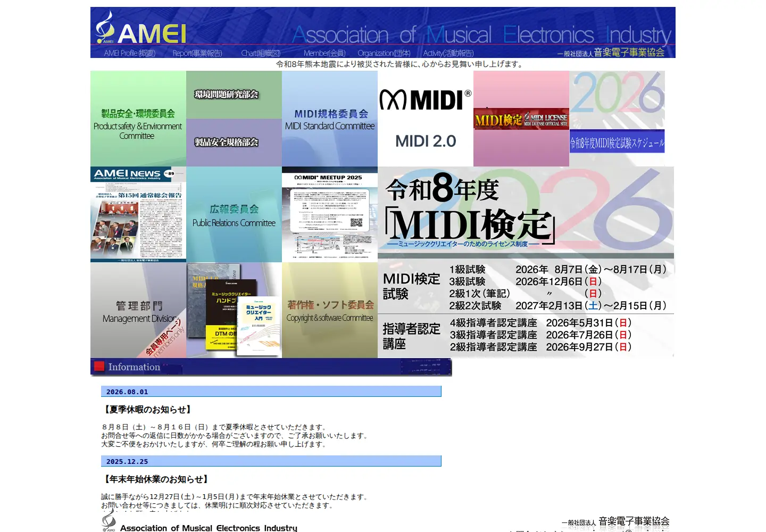
Task: Open the Management Division tile
Action: pyautogui.click(x=138, y=310)
